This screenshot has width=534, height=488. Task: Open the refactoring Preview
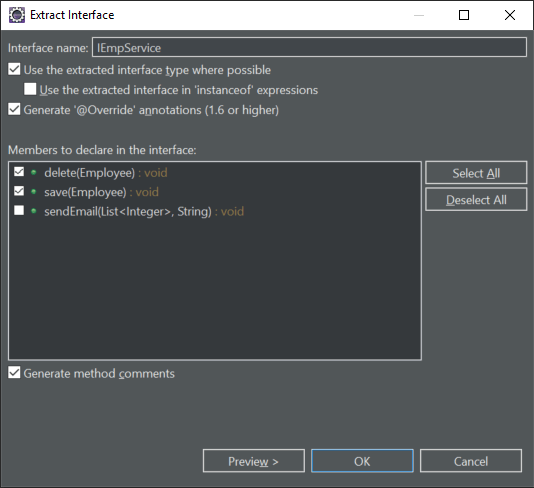[x=254, y=461]
